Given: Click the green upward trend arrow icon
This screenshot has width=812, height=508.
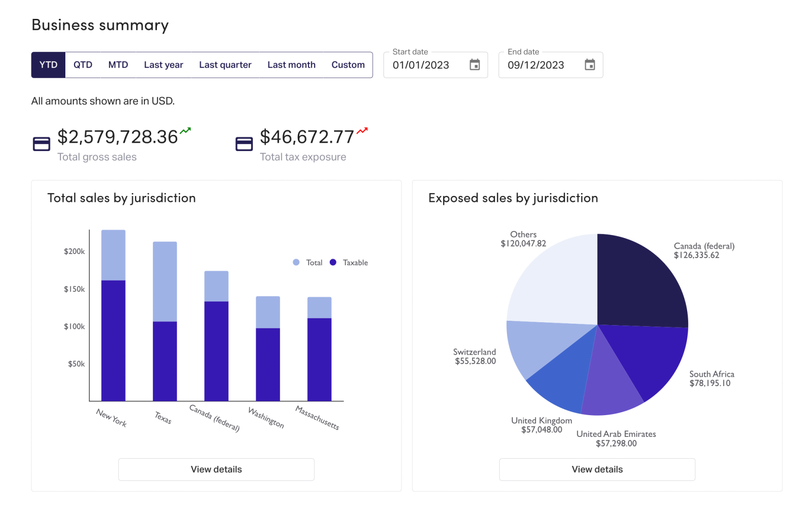Looking at the screenshot, I should click(185, 131).
